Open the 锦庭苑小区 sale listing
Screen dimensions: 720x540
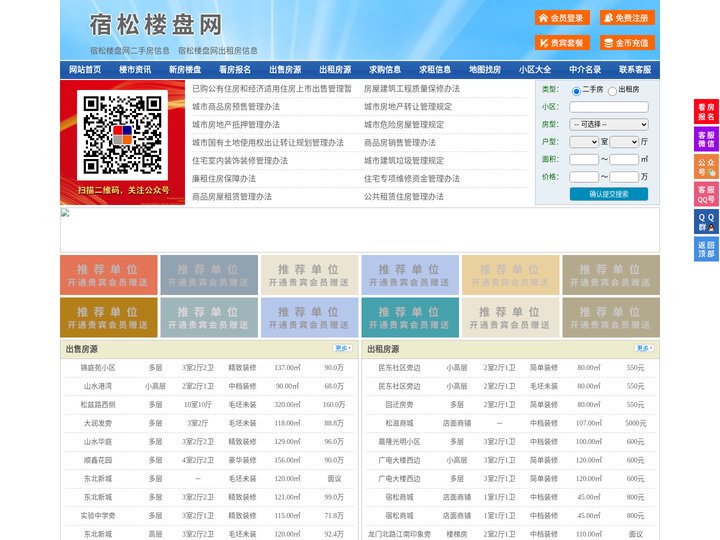pyautogui.click(x=98, y=368)
